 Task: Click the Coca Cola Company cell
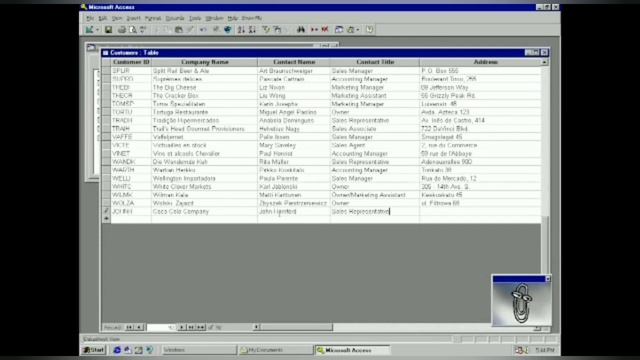click(x=204, y=211)
